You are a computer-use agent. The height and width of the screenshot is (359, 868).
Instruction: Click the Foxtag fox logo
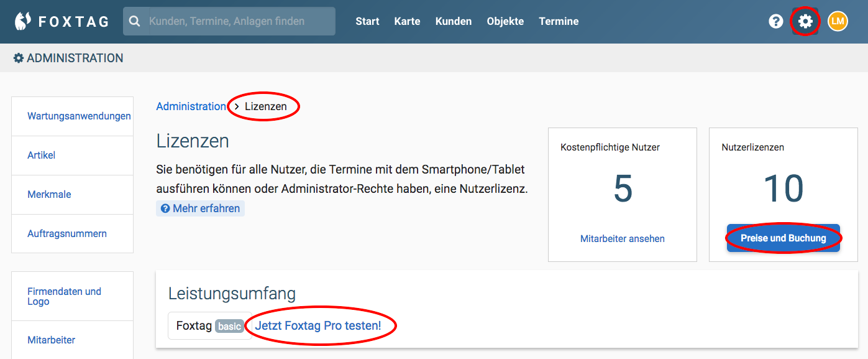(x=24, y=21)
